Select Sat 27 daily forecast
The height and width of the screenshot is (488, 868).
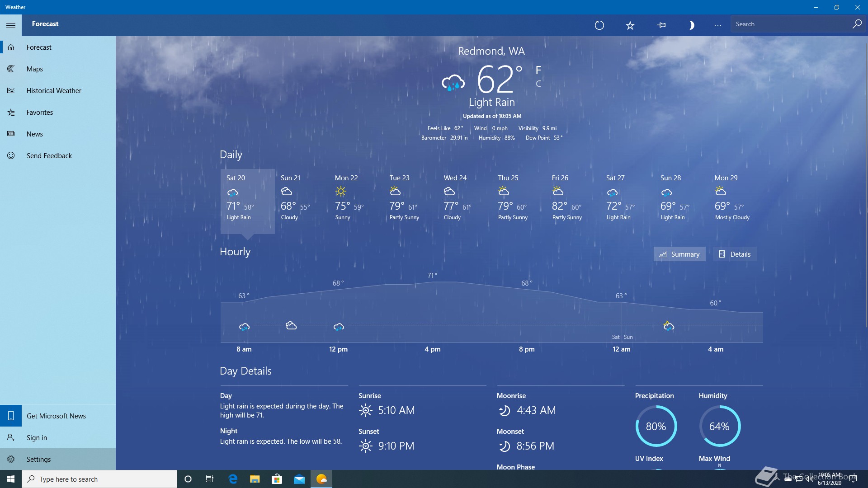(x=627, y=201)
